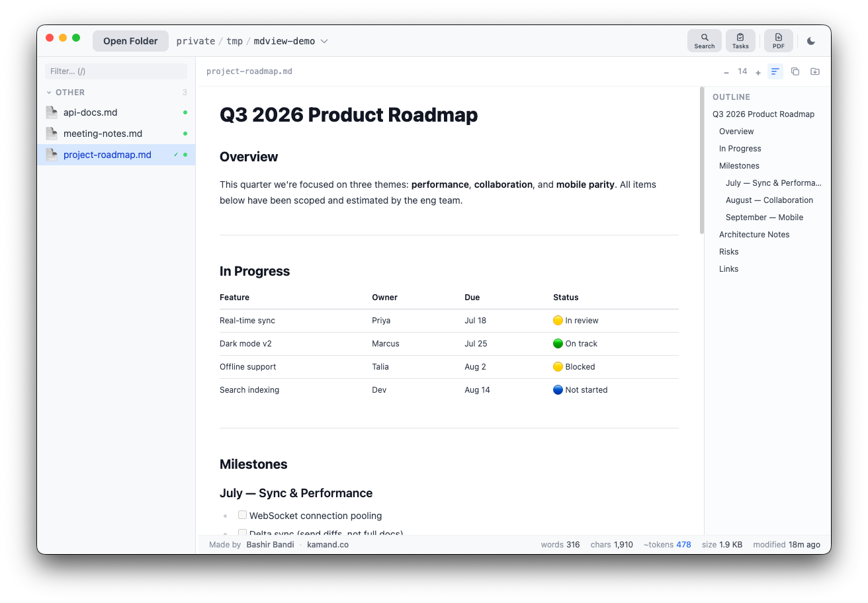Viewport: 868px width, 603px height.
Task: Click the font size value 14
Action: coord(742,71)
